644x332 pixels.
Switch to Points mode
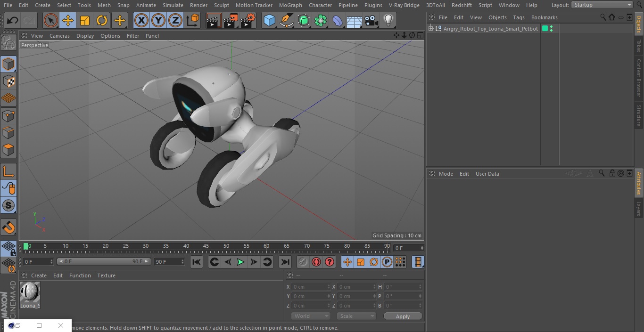pyautogui.click(x=8, y=115)
